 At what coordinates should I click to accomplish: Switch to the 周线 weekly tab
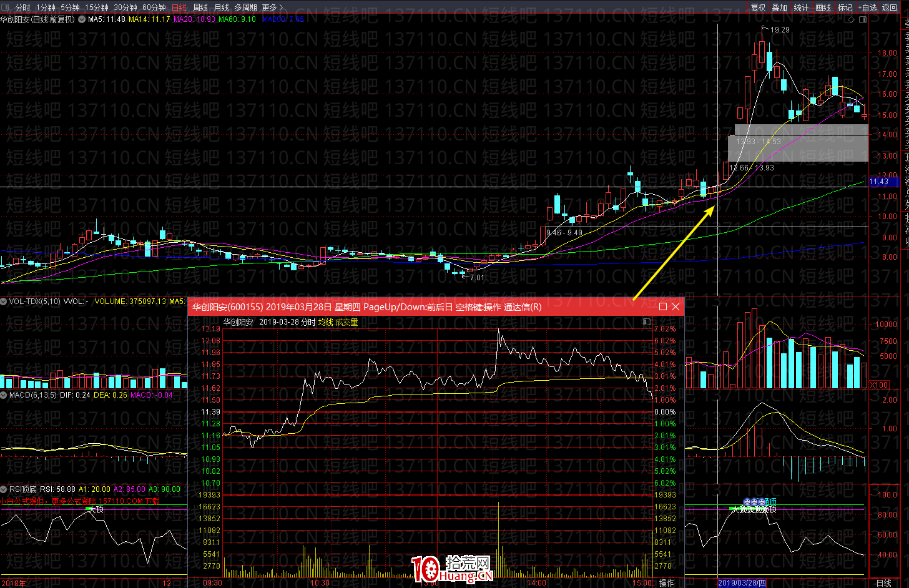(x=200, y=7)
